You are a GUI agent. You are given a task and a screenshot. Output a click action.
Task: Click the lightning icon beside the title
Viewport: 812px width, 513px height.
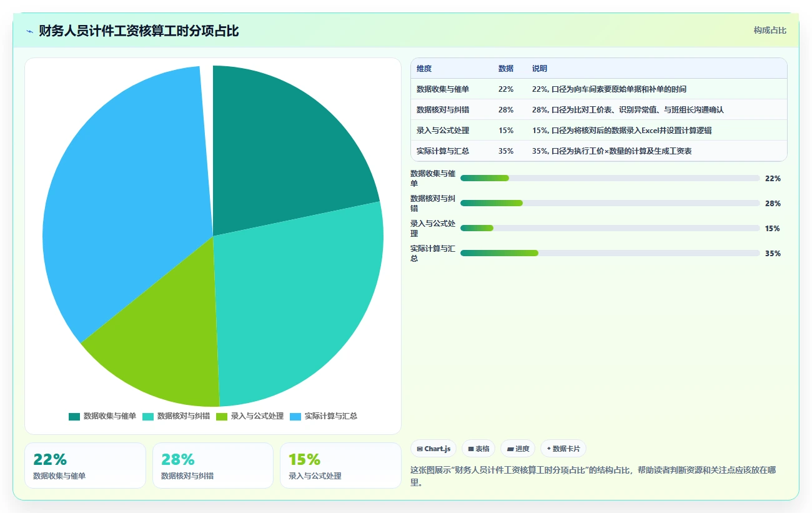click(29, 31)
